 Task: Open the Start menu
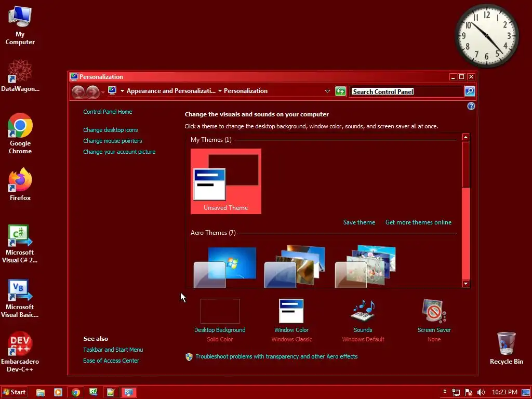coord(14,392)
